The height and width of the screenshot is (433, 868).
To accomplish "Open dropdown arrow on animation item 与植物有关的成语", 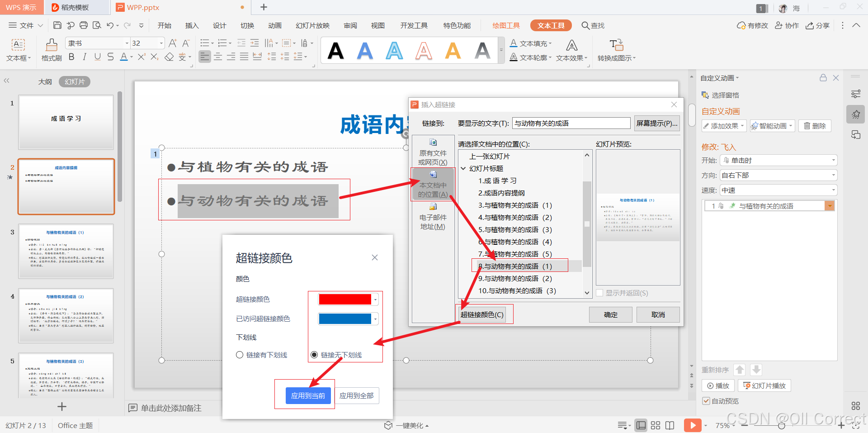I will pos(829,206).
